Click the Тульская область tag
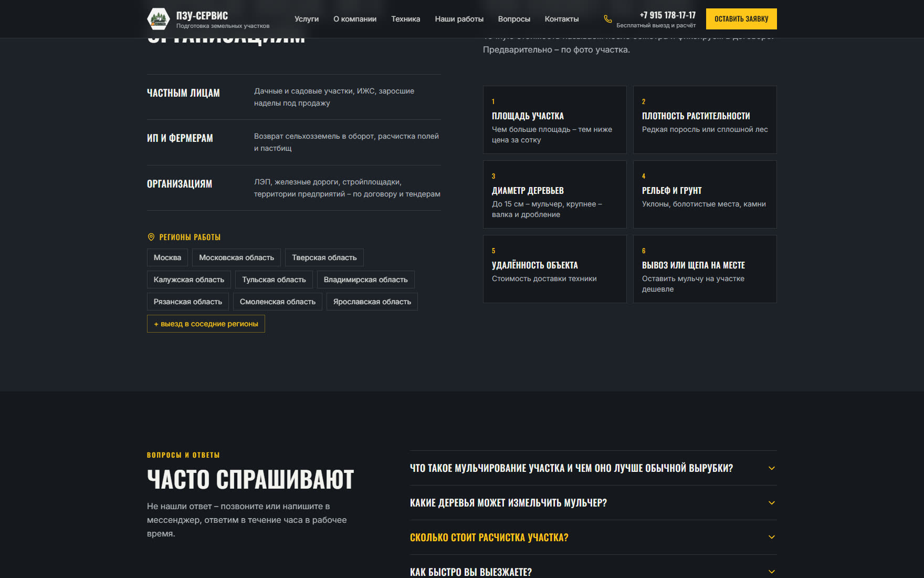 tap(274, 280)
